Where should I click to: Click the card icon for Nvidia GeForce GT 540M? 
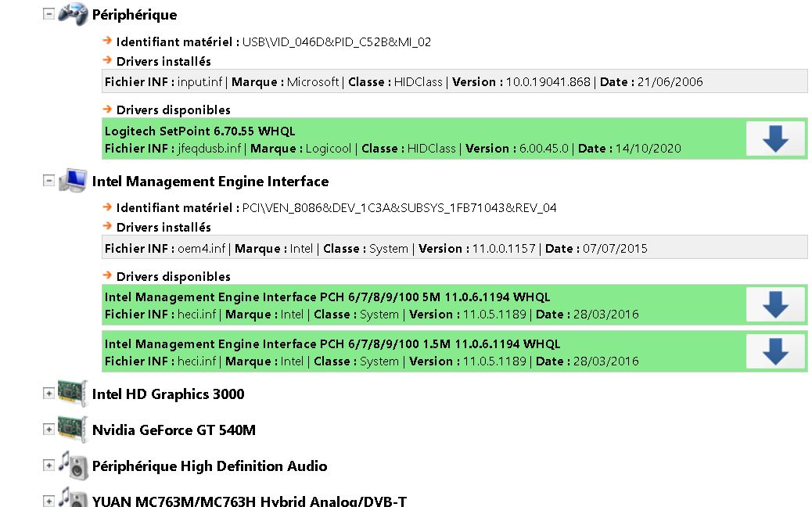73,430
